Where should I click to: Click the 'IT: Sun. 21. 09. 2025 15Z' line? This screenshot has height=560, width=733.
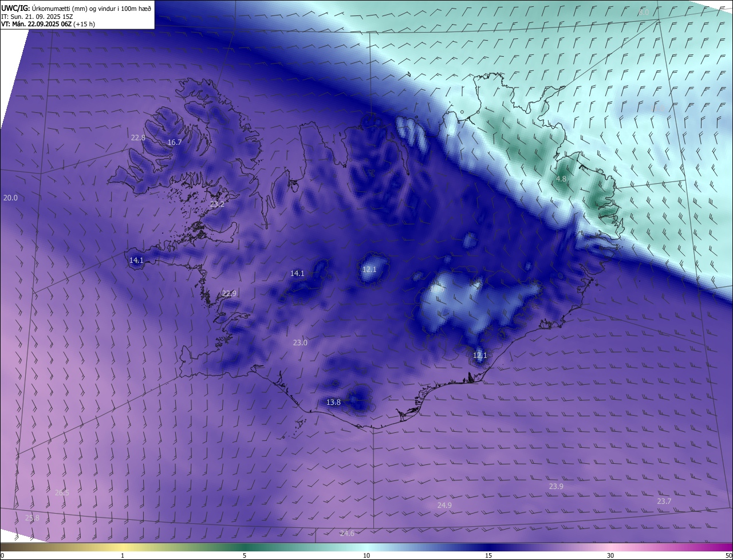(37, 17)
